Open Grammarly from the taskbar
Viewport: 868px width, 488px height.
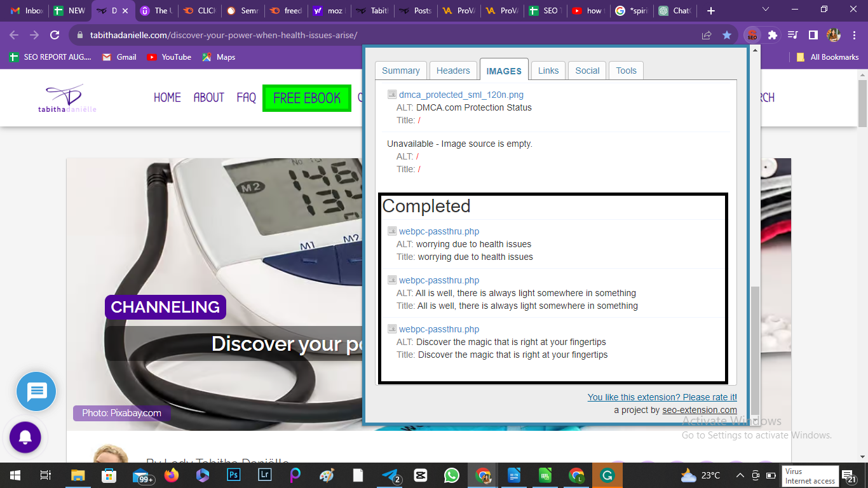point(607,475)
